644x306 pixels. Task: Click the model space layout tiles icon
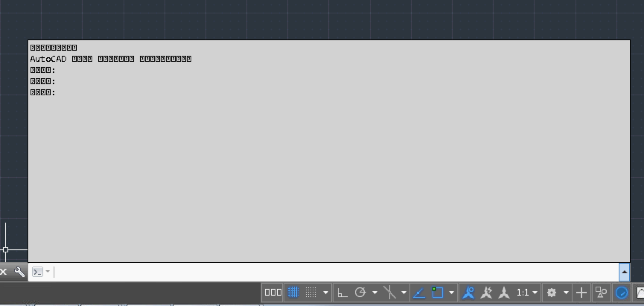click(273, 293)
